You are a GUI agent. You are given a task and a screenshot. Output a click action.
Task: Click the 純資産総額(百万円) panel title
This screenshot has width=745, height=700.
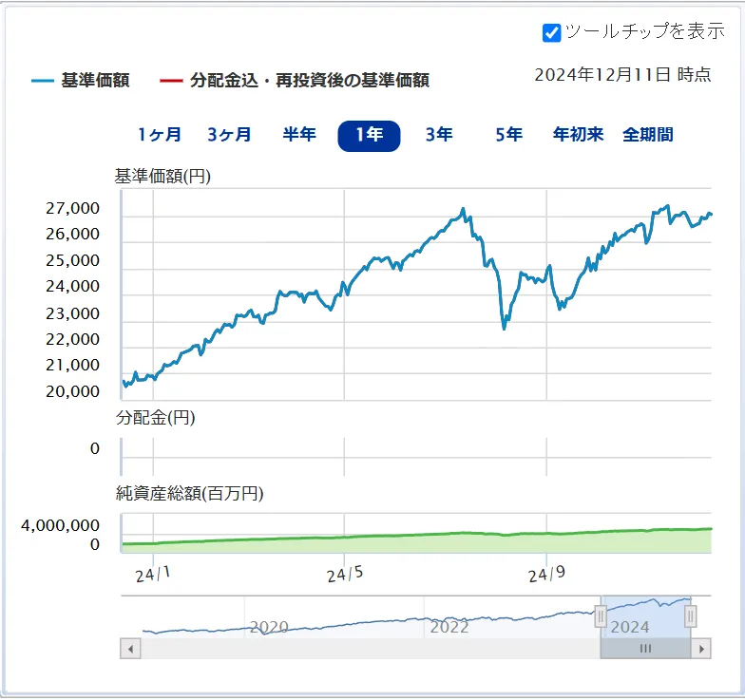click(x=190, y=494)
